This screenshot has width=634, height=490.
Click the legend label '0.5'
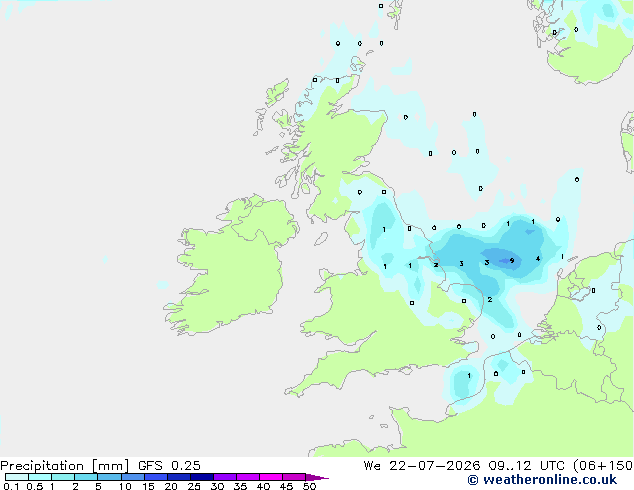coord(35,486)
